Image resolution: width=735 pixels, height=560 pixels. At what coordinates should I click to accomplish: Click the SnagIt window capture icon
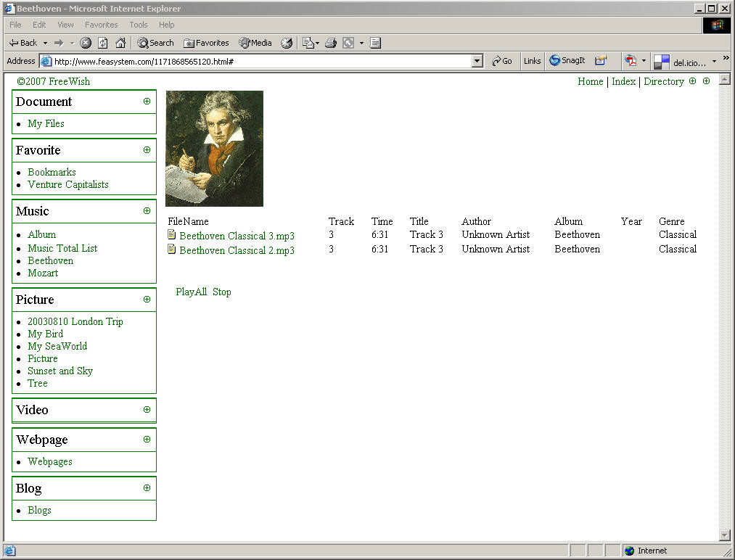tap(600, 60)
